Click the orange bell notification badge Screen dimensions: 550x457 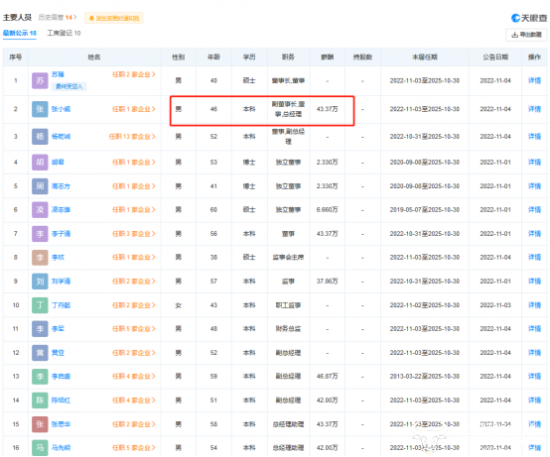coord(114,18)
